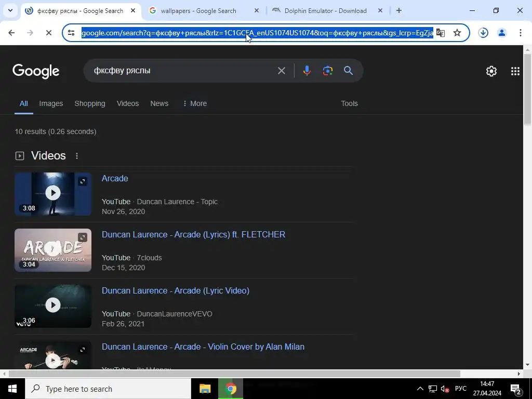Click the Google logo
Viewport: 532px width, 399px height.
point(36,71)
